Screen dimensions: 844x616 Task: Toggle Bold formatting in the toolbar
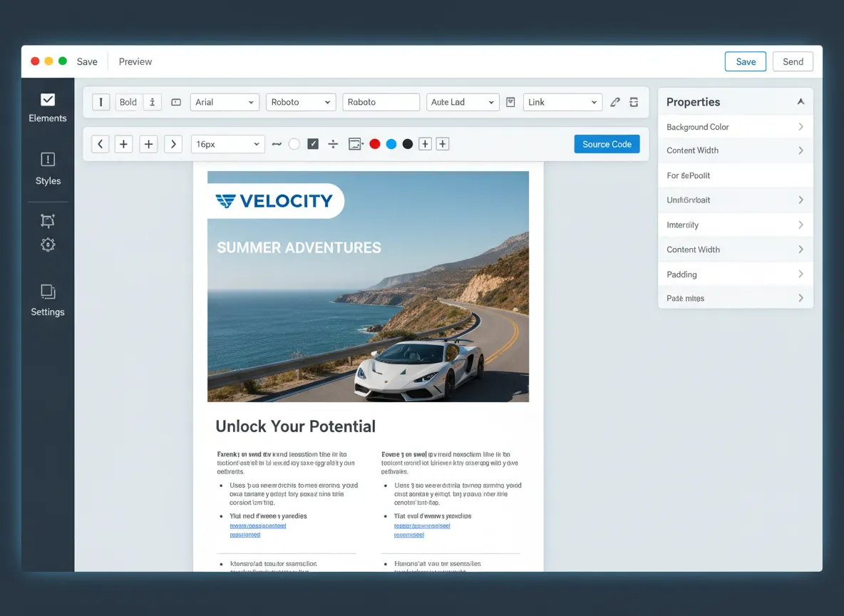pyautogui.click(x=127, y=102)
